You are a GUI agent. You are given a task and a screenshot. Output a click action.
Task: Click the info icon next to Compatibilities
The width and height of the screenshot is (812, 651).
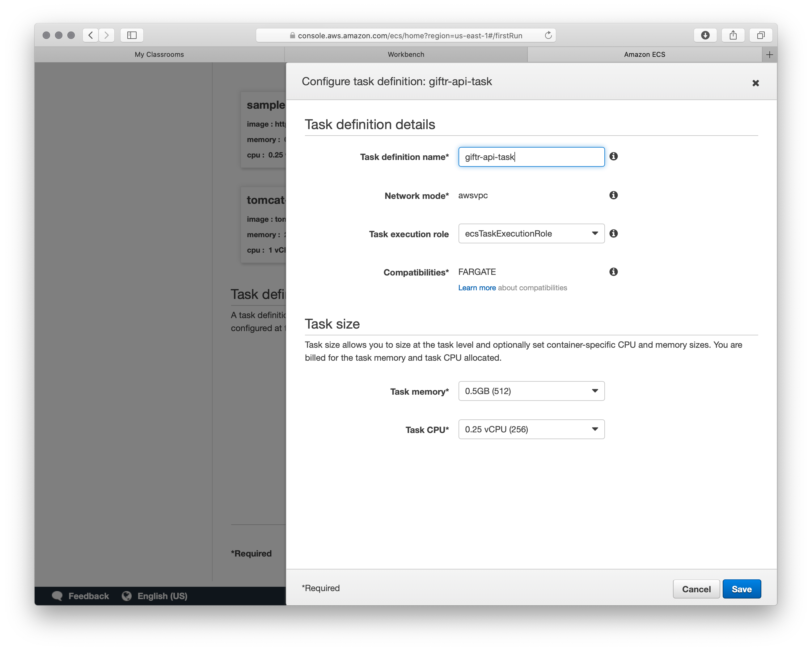[613, 272]
